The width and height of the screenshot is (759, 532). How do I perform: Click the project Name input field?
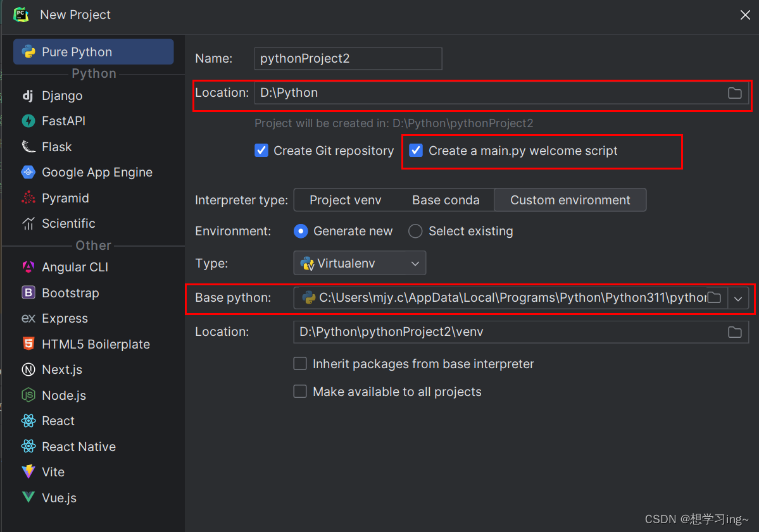[x=348, y=59]
